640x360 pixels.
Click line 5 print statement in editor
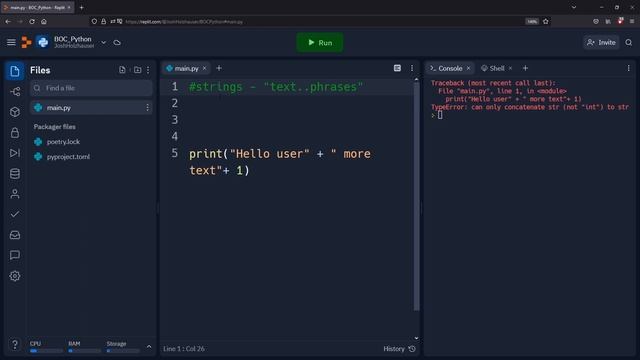pyautogui.click(x=280, y=162)
